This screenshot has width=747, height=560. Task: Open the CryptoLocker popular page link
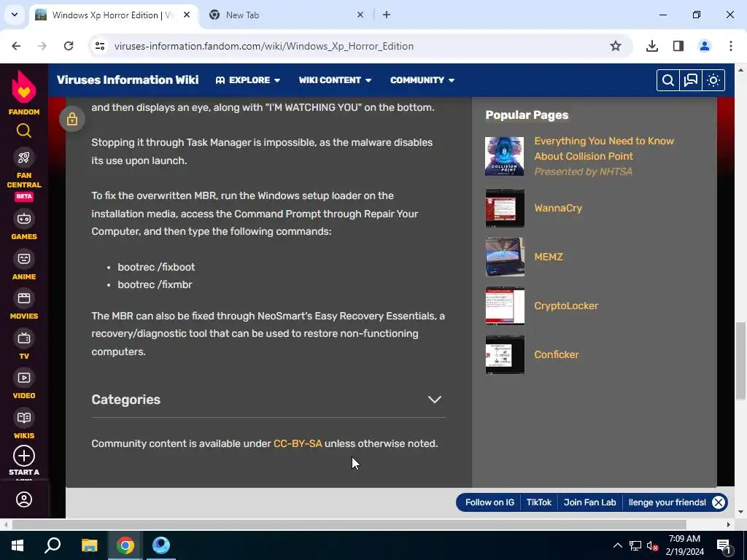coord(566,306)
